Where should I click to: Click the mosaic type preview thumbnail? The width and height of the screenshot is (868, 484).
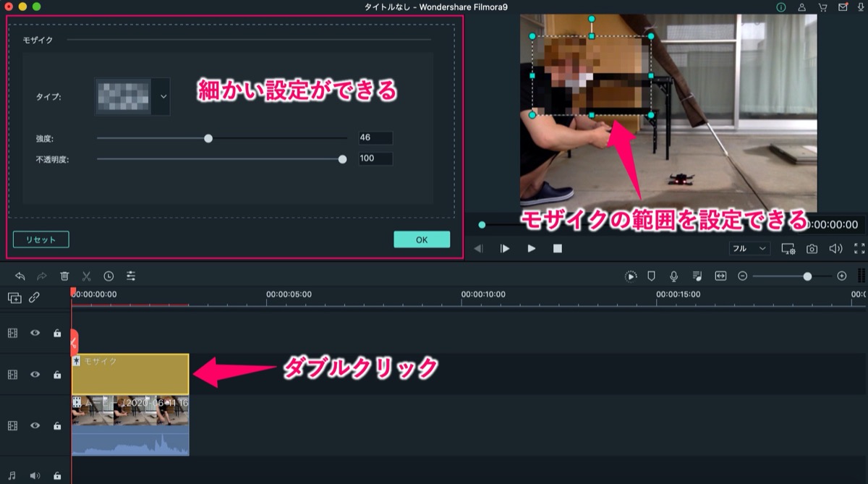pyautogui.click(x=124, y=96)
